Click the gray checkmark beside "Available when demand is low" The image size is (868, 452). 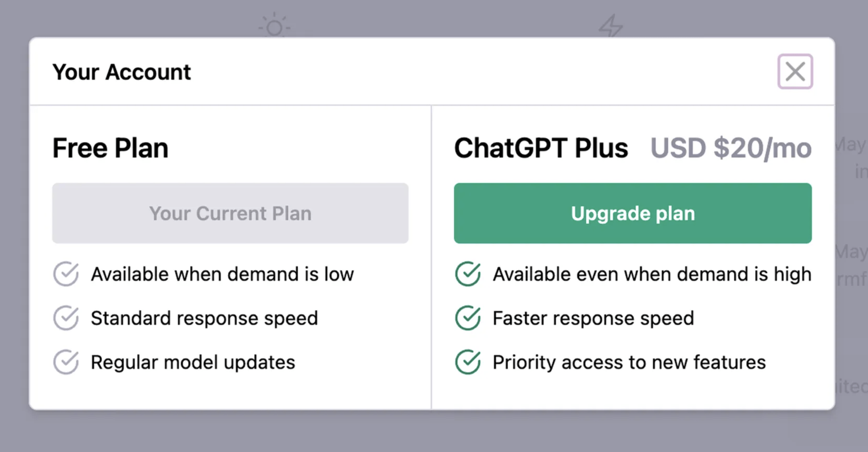point(65,274)
